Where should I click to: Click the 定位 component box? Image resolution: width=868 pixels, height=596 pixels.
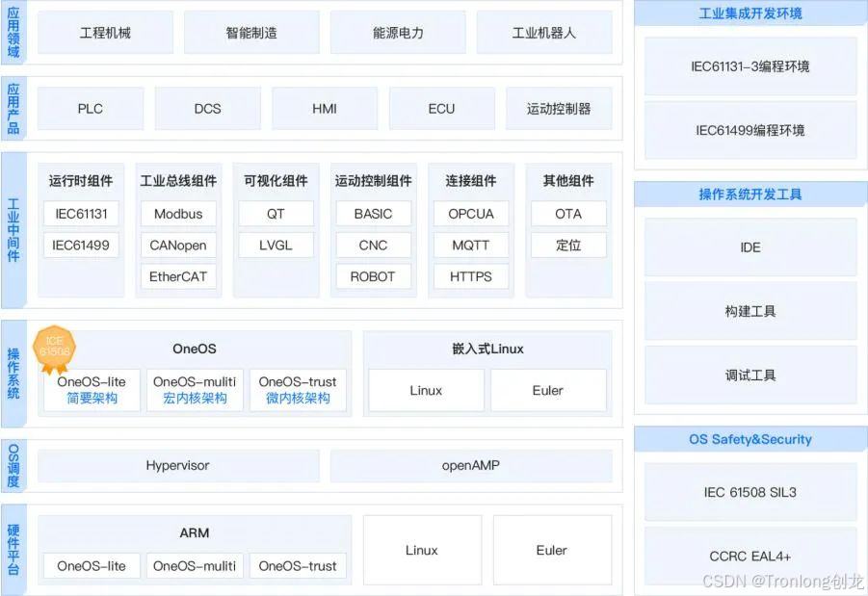tap(568, 246)
